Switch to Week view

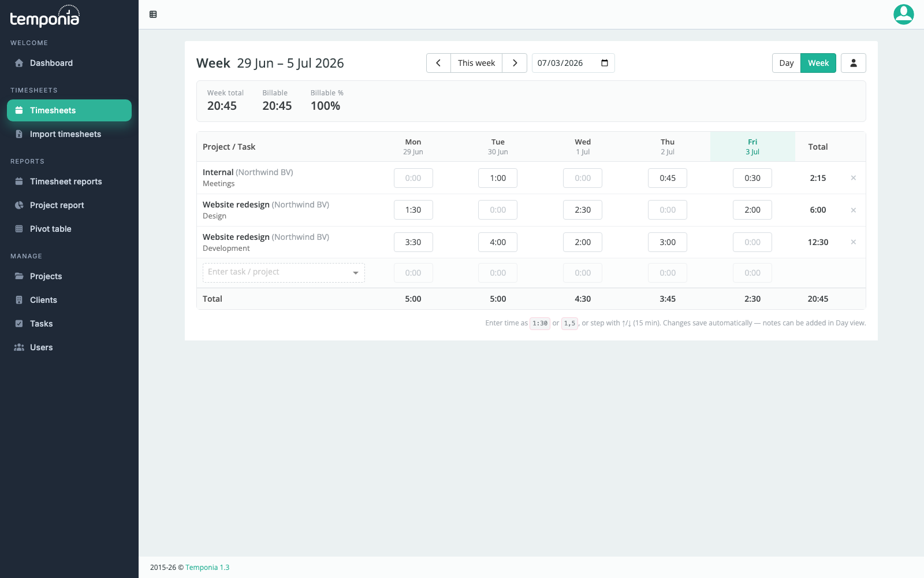pyautogui.click(x=818, y=63)
